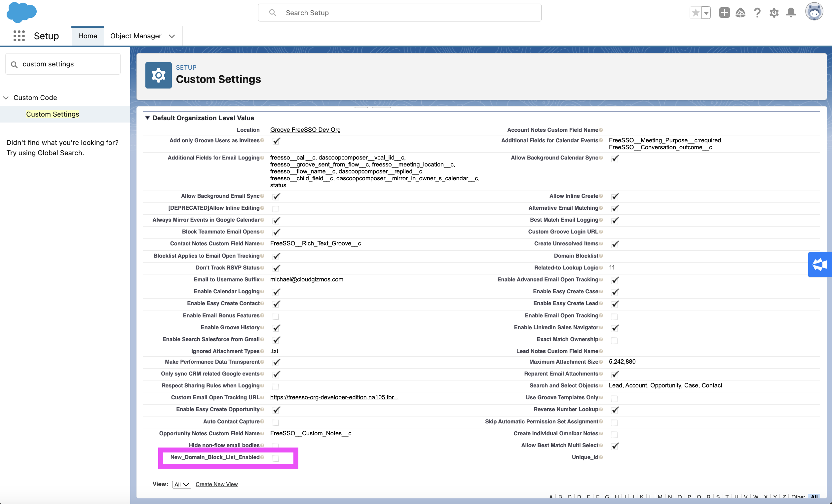Image resolution: width=832 pixels, height=504 pixels.
Task: Click the help icon beside Auto Contact Capture
Action: coord(262,422)
